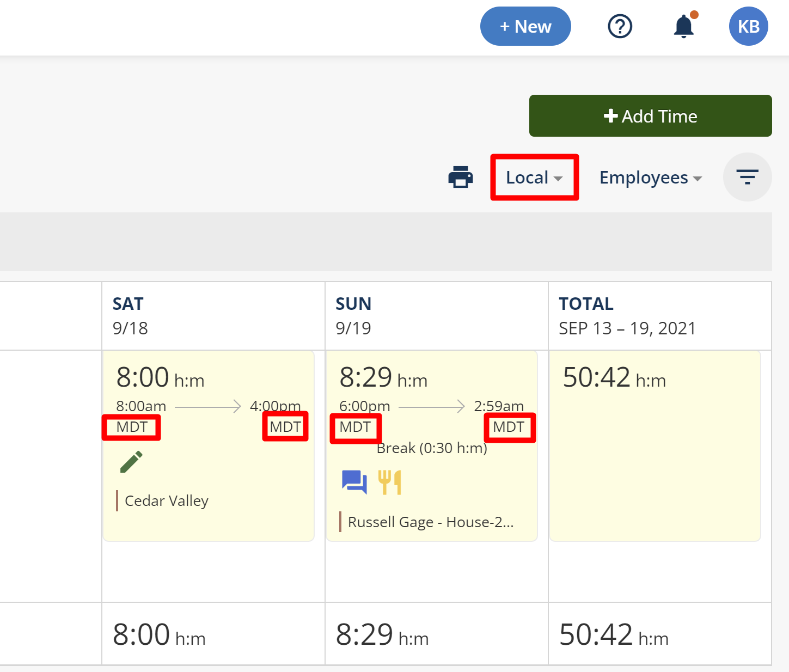Print the timesheet using printer icon
This screenshot has height=672, width=789.
(x=461, y=178)
